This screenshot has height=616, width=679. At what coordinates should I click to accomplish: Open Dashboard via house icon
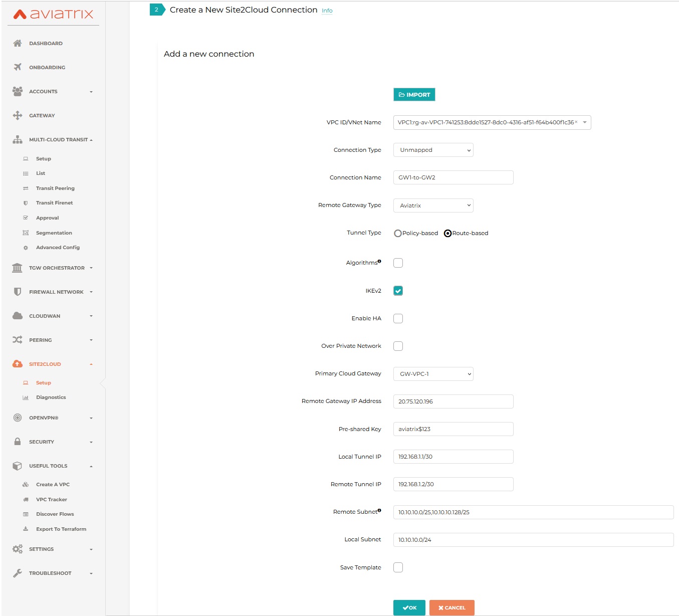pos(18,43)
